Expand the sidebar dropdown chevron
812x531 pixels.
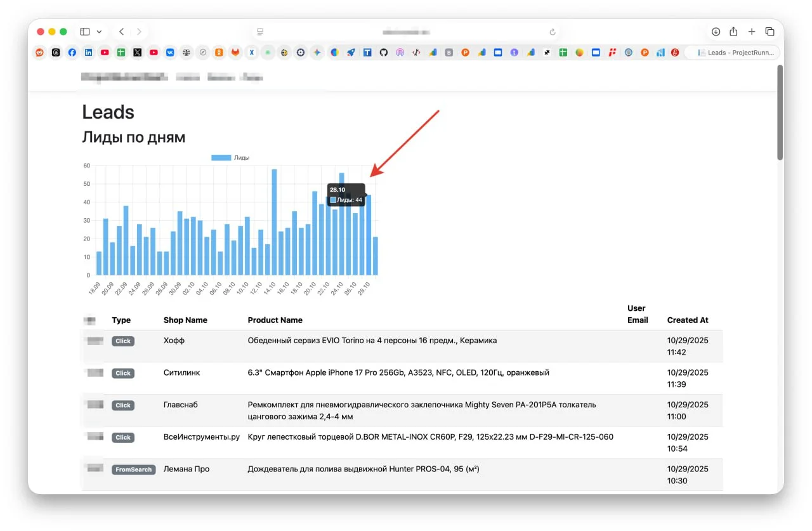click(x=99, y=32)
